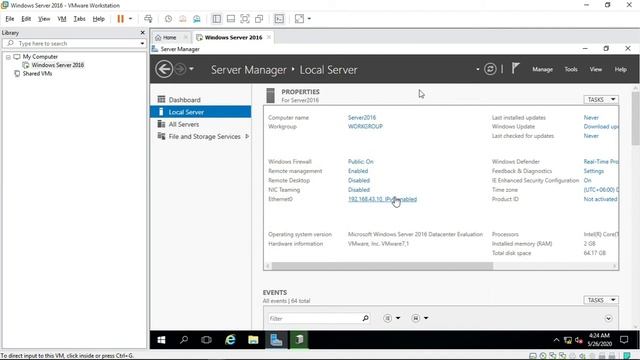
Task: Open the library search dropdown arrow
Action: point(142,43)
